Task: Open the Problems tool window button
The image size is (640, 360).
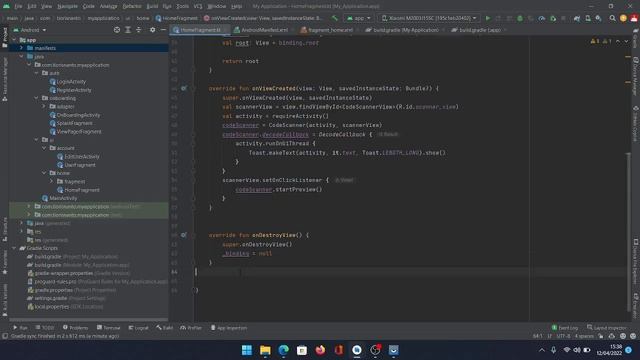Action: tap(76, 328)
